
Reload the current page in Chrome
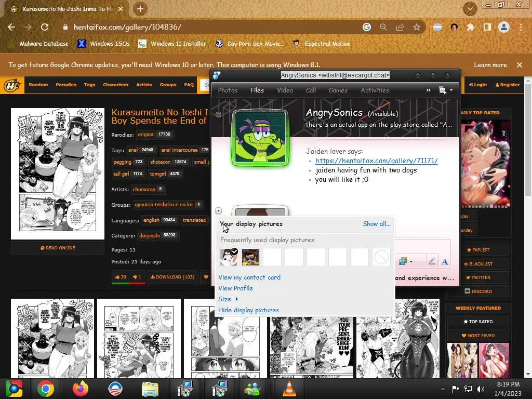[45, 27]
